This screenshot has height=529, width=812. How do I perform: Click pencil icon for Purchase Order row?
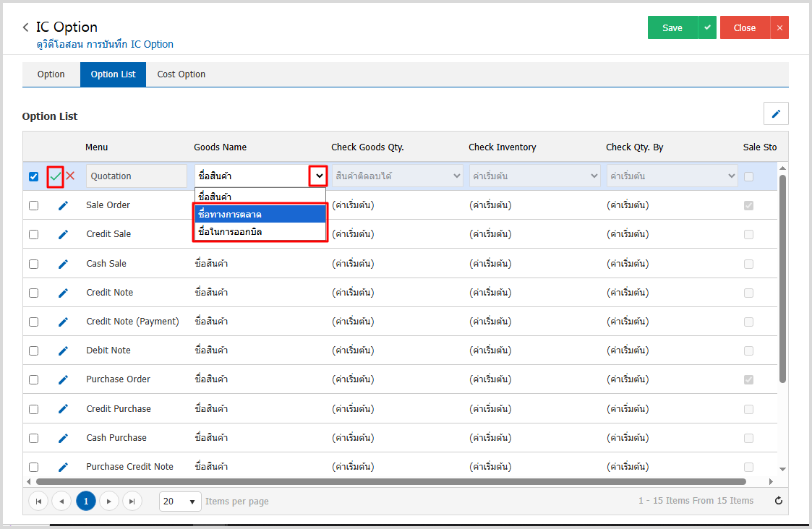click(63, 379)
